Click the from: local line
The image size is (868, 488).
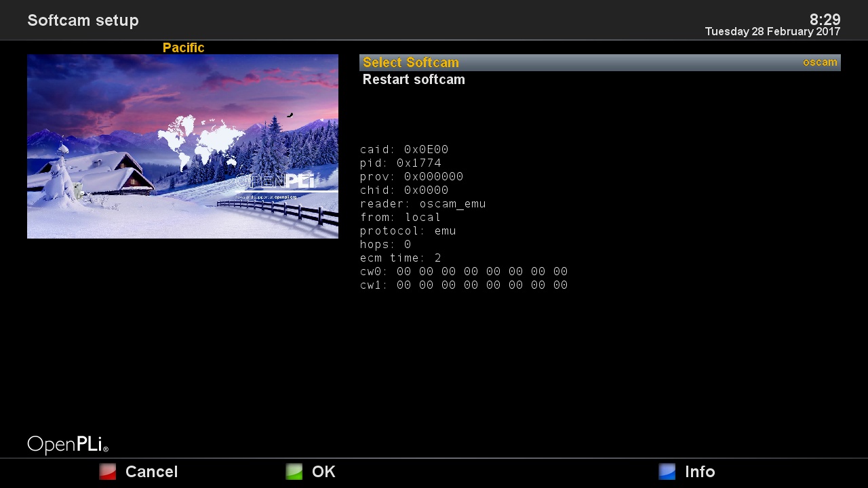[401, 218]
